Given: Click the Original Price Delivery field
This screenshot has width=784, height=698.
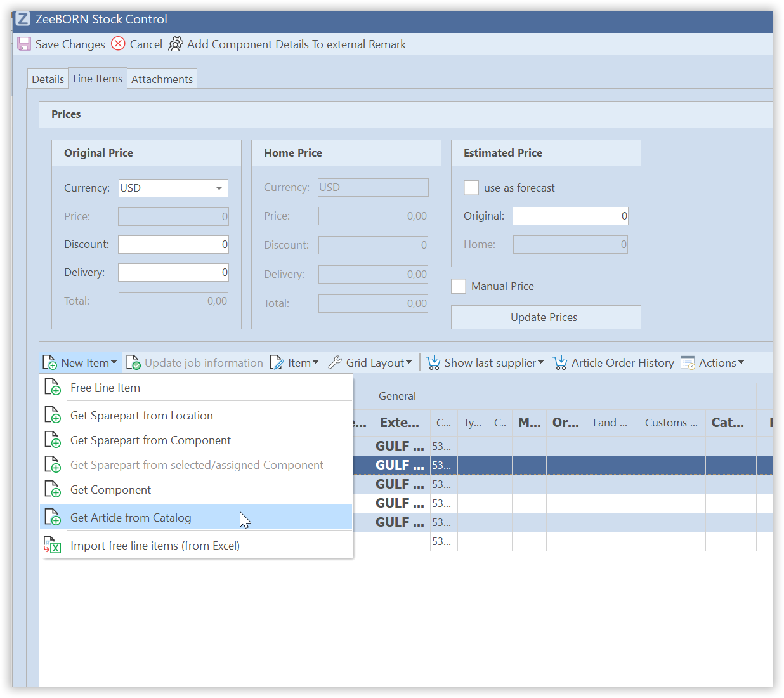Looking at the screenshot, I should [173, 272].
